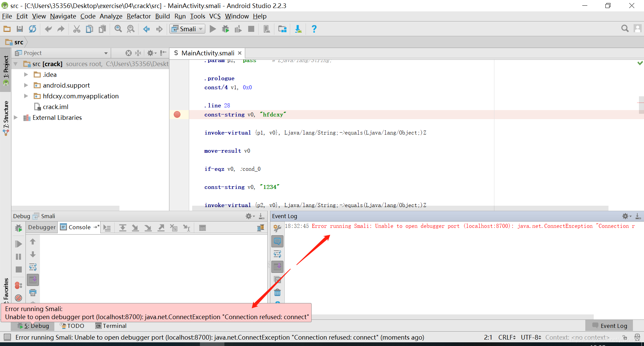Viewport: 644px width, 346px height.
Task: Hide the Project tool window
Action: pyautogui.click(x=163, y=53)
